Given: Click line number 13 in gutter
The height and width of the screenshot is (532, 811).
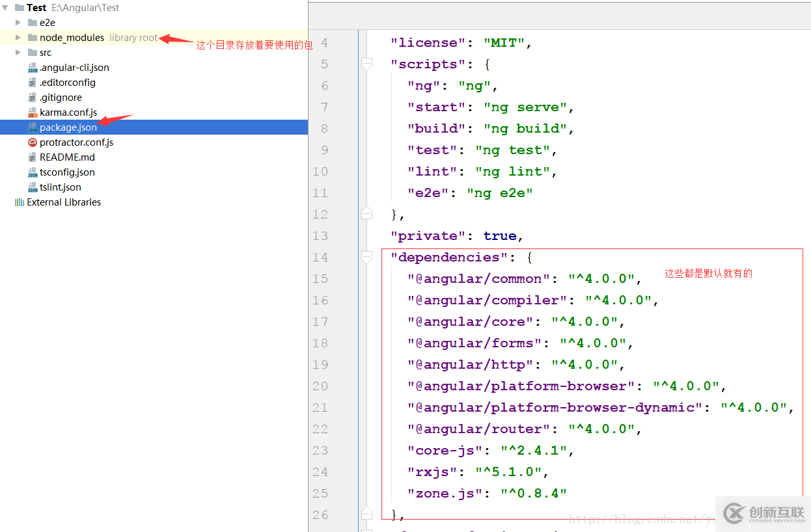Looking at the screenshot, I should 320,236.
